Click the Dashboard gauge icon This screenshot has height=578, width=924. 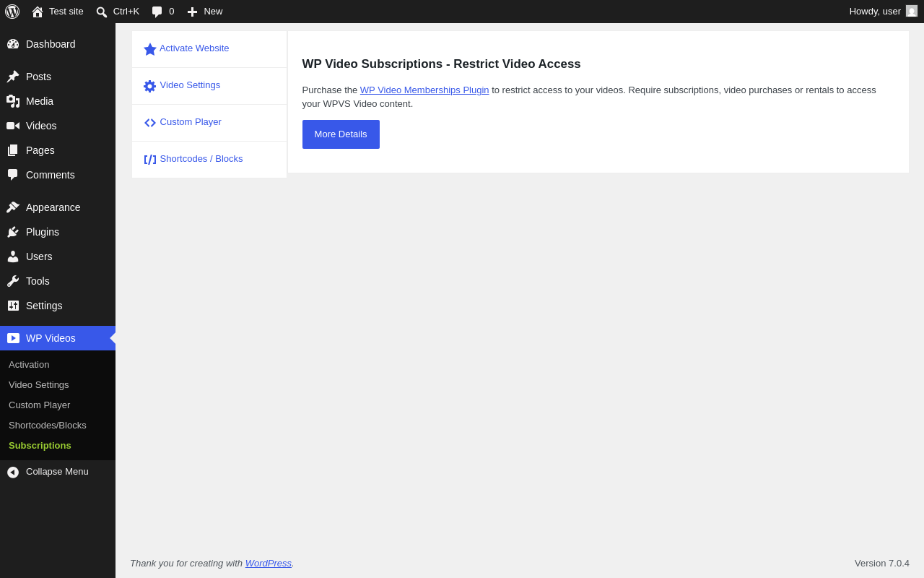13,44
